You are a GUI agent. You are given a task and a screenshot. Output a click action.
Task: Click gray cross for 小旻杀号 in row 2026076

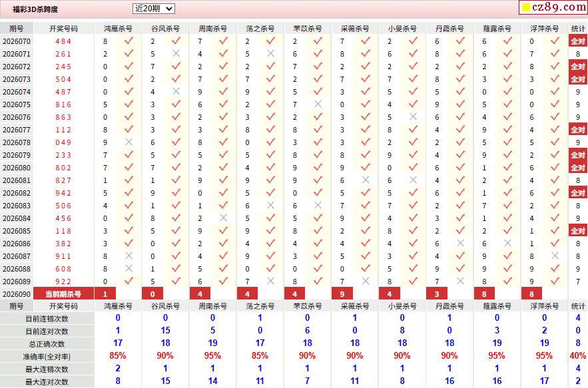tap(413, 117)
